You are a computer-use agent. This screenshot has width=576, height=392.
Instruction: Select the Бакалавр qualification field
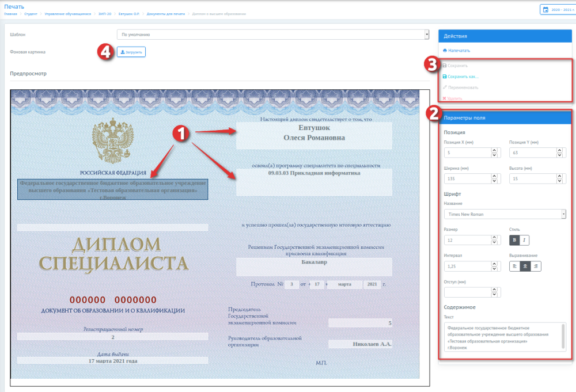click(314, 267)
